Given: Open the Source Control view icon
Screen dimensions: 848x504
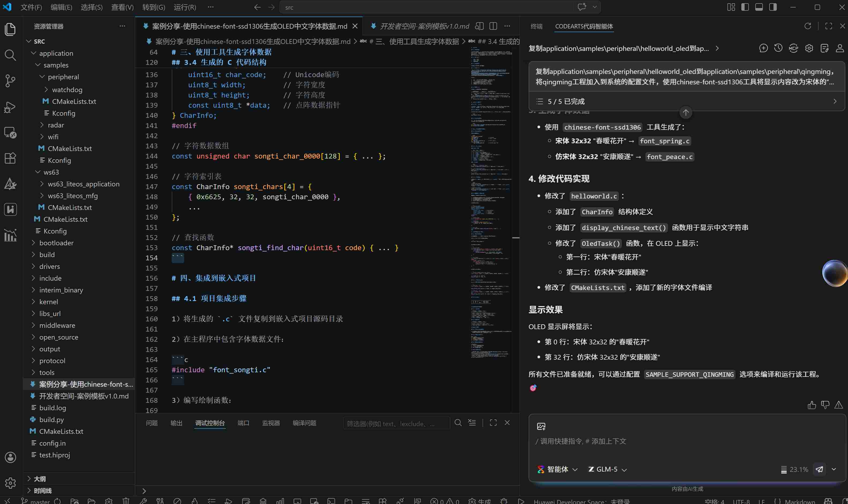Looking at the screenshot, I should click(x=10, y=81).
